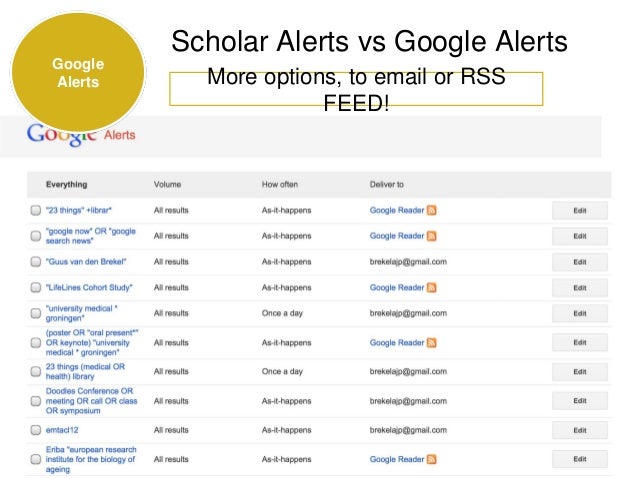Click the Everything column header
Screen dimensions: 638x479
(x=66, y=184)
